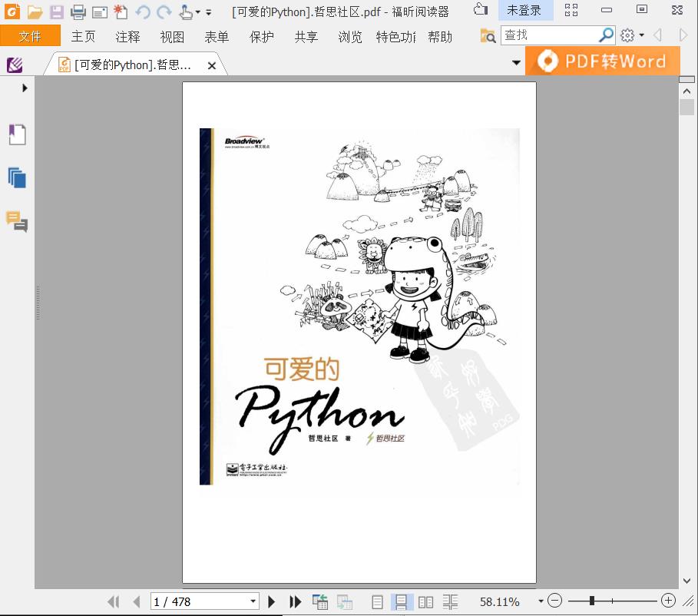Screen dimensions: 698x616
Task: Open the bookmarks panel icon
Action: (18, 134)
